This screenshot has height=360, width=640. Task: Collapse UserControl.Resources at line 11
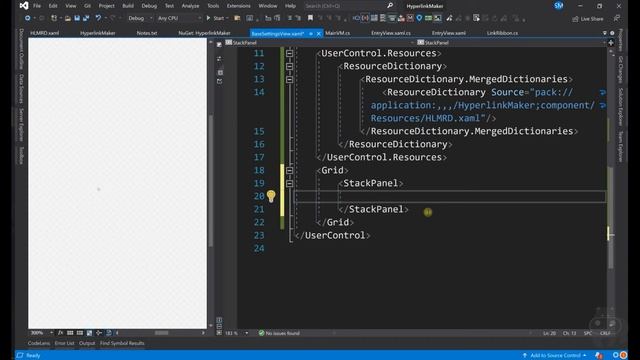pos(289,53)
